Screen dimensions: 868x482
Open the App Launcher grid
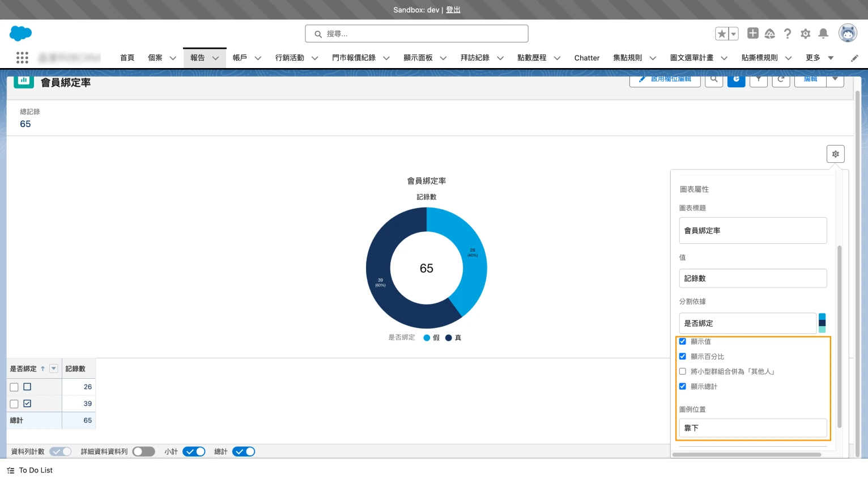click(22, 58)
